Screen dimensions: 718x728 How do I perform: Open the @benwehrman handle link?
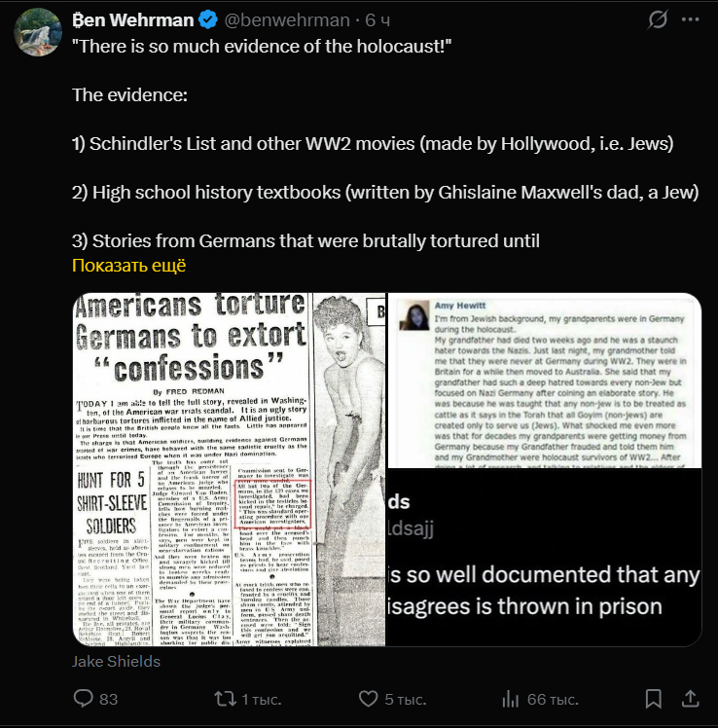(287, 20)
